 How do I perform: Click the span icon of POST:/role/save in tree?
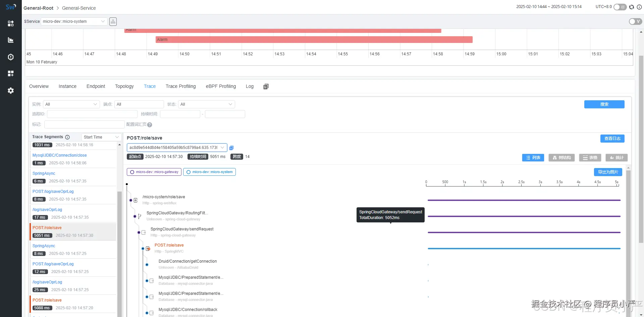click(148, 249)
